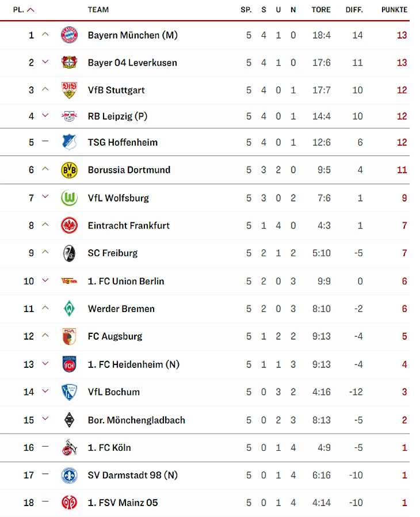This screenshot has width=420, height=517.
Task: Click the Bayern München club logo
Action: (x=69, y=35)
